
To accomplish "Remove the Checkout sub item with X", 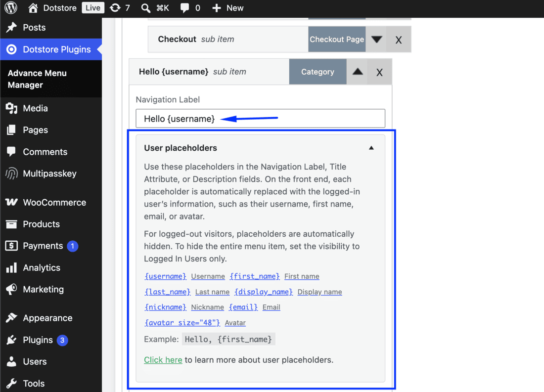I will [399, 40].
